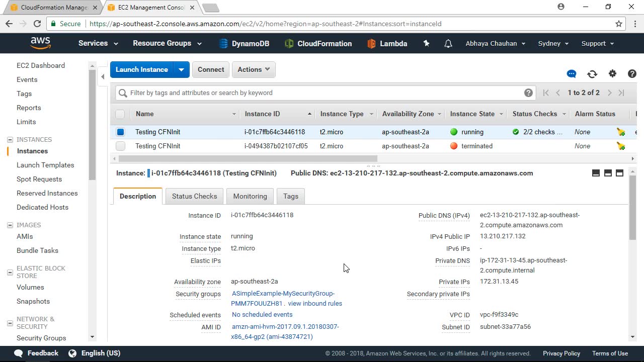The height and width of the screenshot is (362, 644).
Task: Click the AWS logo home icon
Action: [40, 43]
